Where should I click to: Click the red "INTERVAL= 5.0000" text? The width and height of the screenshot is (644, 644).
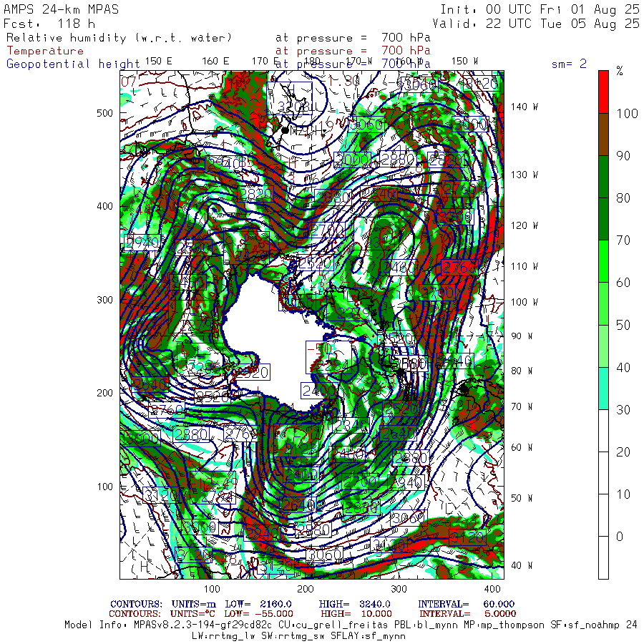pos(467,614)
